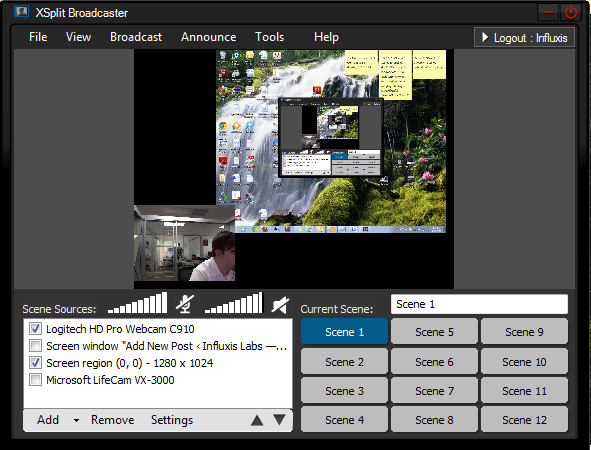Screen dimensions: 591x450
Task: Select the Logitech HD Pro Webcam C910 row
Action: pos(158,329)
